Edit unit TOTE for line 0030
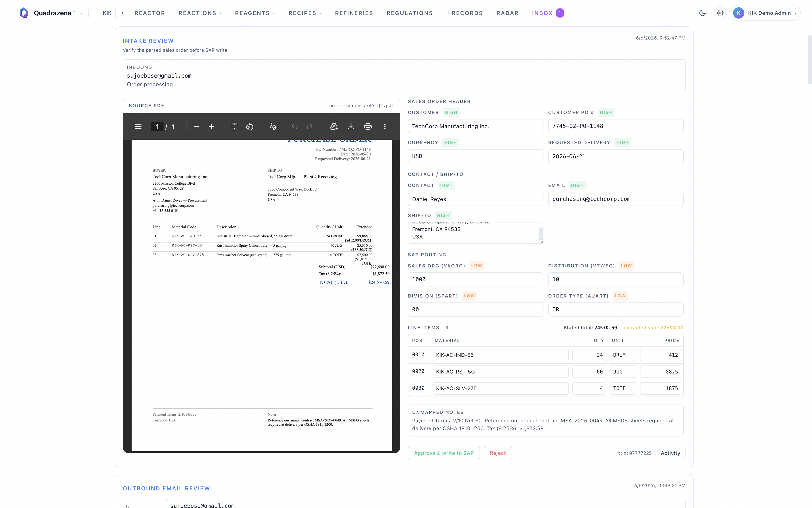 (623, 388)
